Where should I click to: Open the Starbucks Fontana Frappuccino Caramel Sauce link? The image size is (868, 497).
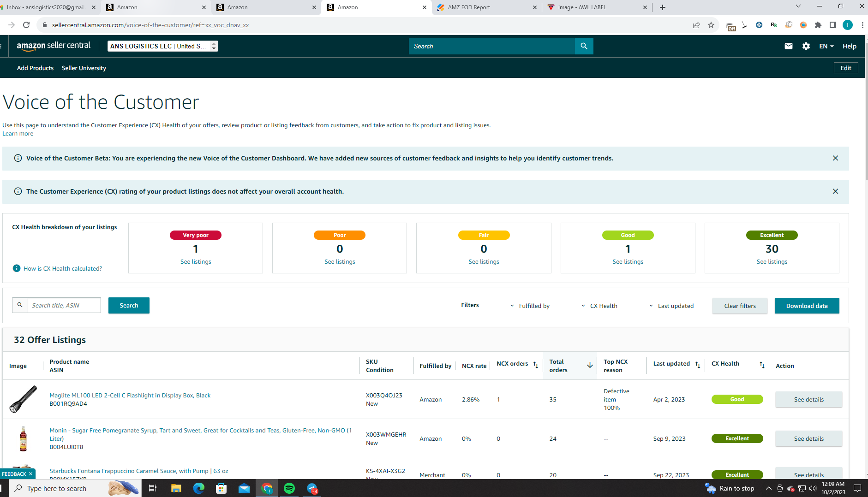(139, 471)
